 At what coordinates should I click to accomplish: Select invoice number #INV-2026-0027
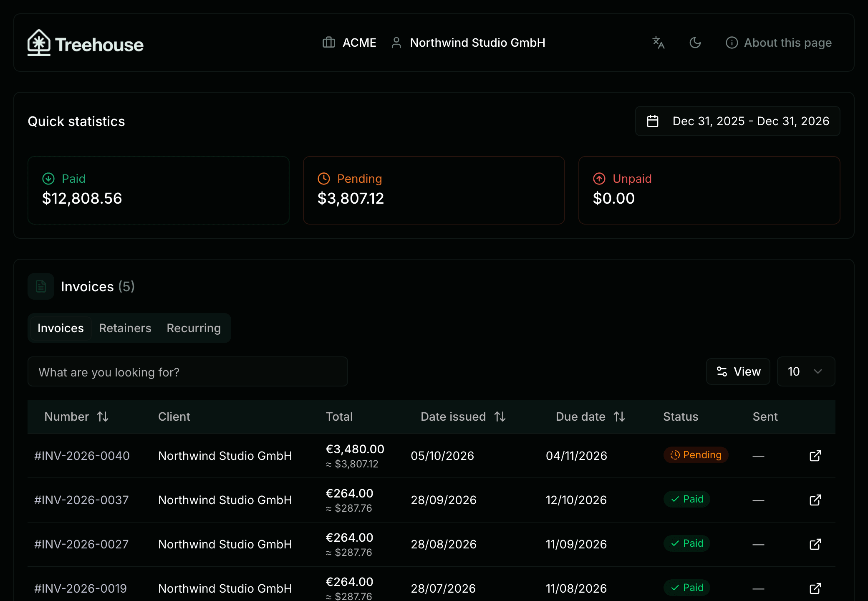[81, 544]
